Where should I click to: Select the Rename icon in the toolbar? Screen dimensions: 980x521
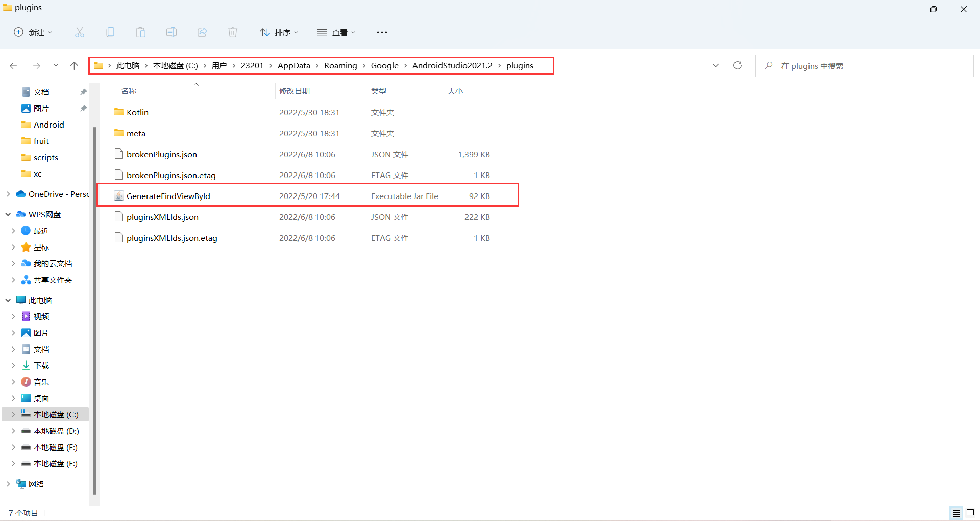pyautogui.click(x=171, y=32)
